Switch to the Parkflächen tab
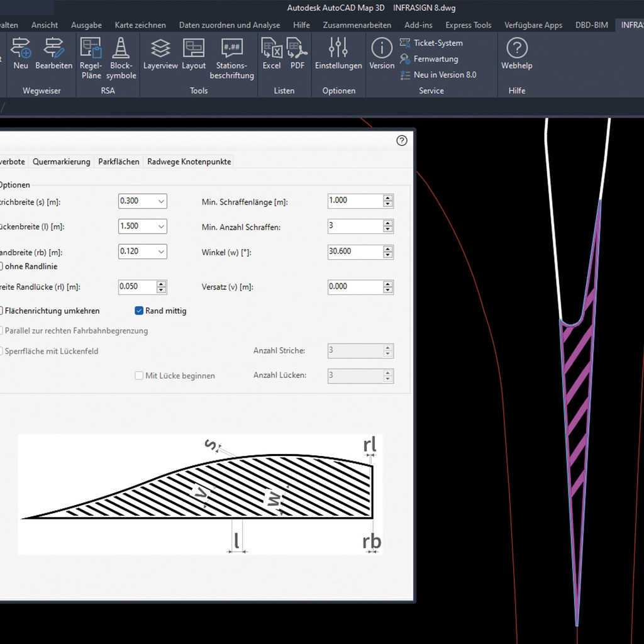Viewport: 644px width, 644px height. click(x=119, y=162)
